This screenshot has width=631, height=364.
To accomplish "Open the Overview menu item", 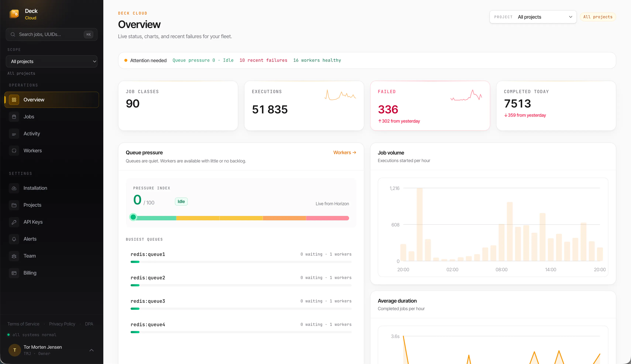I will (x=52, y=100).
